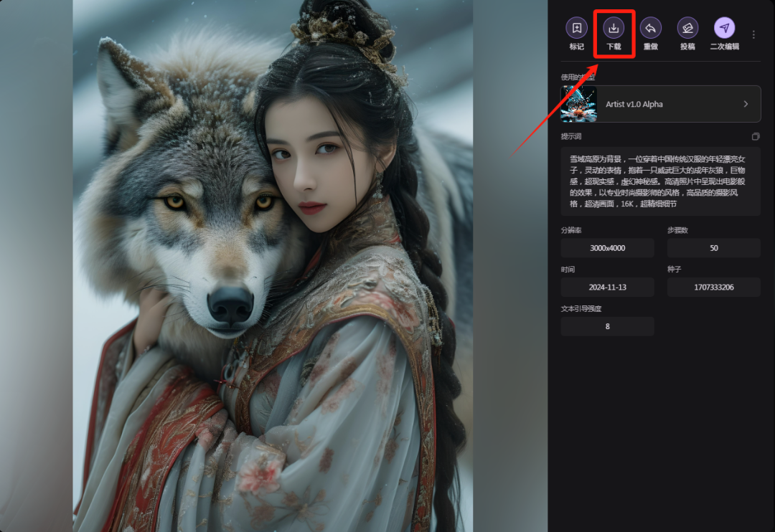Click the 时间 field showing 2024-11-13

607,287
